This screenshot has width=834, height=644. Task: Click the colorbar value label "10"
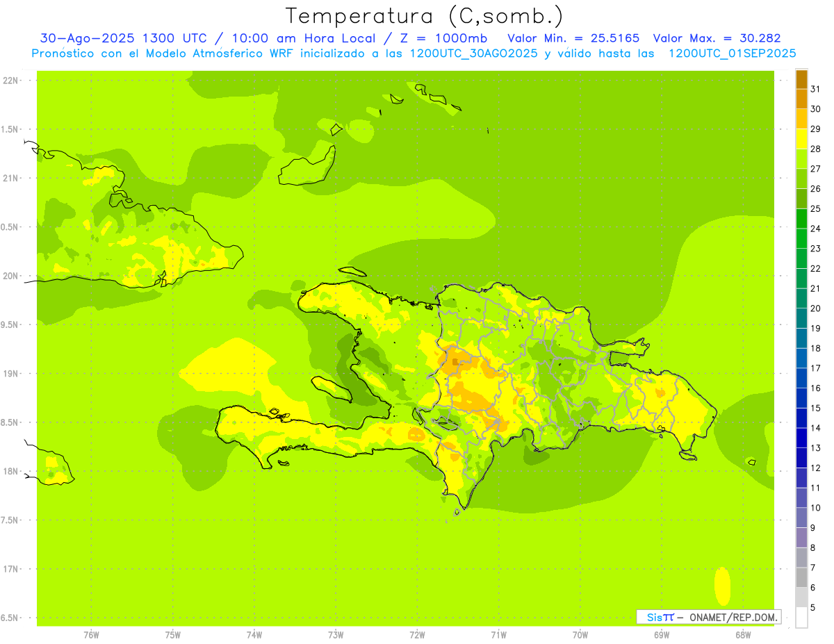(x=815, y=508)
